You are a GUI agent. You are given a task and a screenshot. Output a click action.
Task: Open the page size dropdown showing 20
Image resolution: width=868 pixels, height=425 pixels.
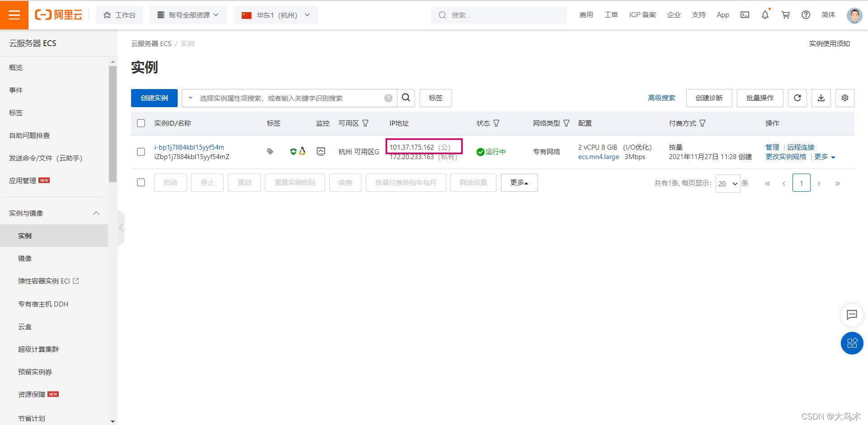tap(727, 184)
